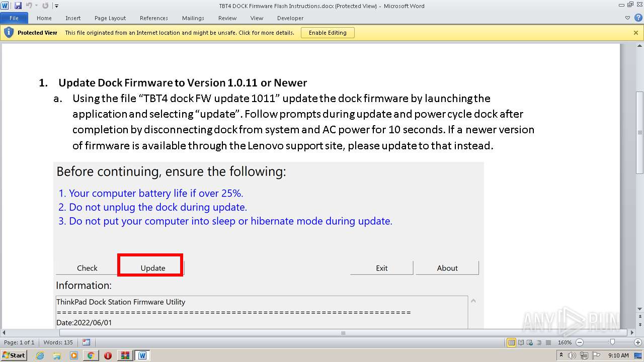644x362 pixels.
Task: Click the text 'Date:2022/06/01'
Action: (84, 323)
